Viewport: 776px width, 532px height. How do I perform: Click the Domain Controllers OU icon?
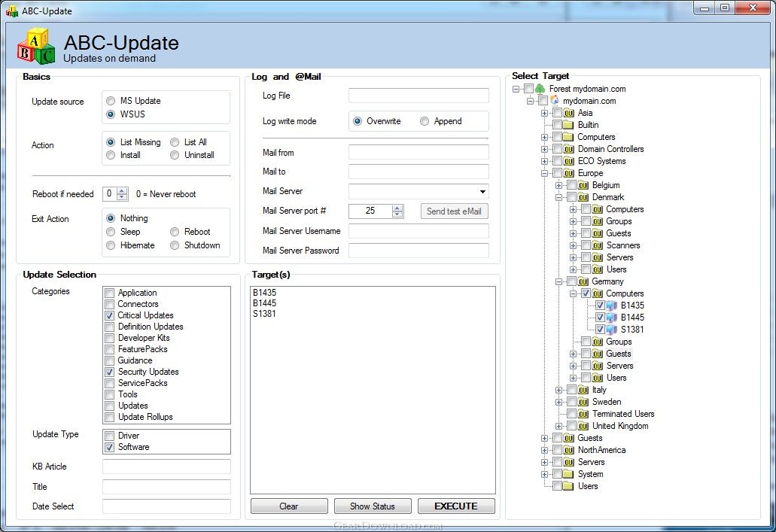[568, 149]
